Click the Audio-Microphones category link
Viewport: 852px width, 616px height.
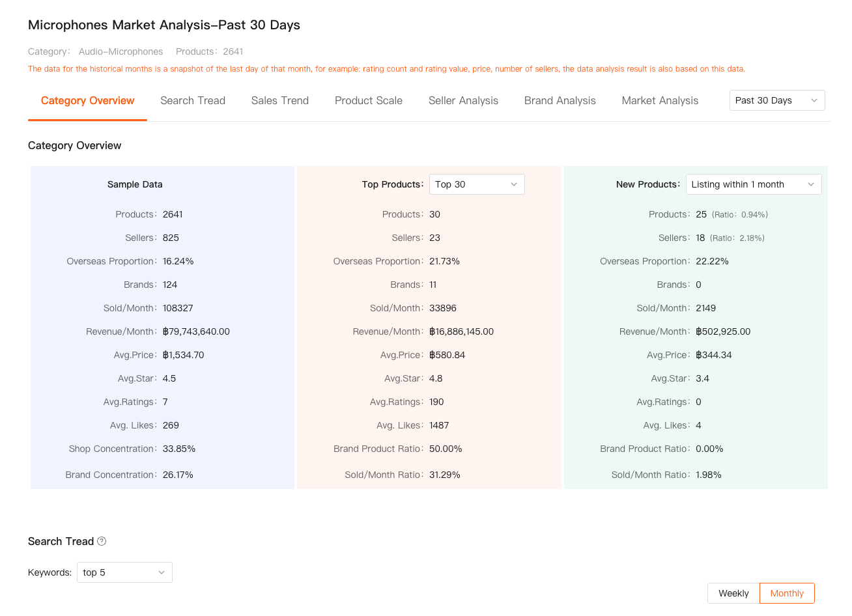click(121, 51)
